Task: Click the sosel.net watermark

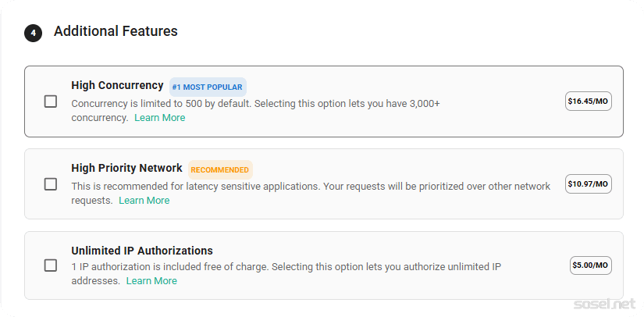Action: tap(603, 301)
